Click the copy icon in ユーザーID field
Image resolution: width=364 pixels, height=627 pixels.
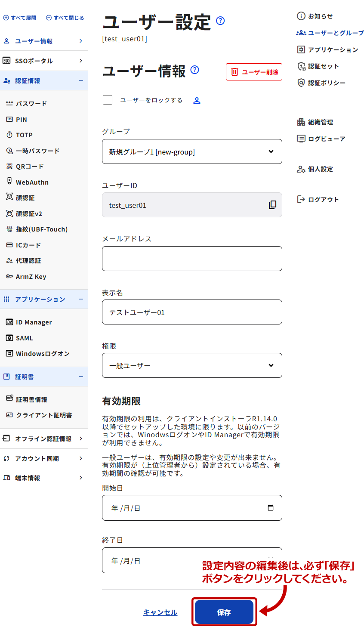pyautogui.click(x=272, y=205)
